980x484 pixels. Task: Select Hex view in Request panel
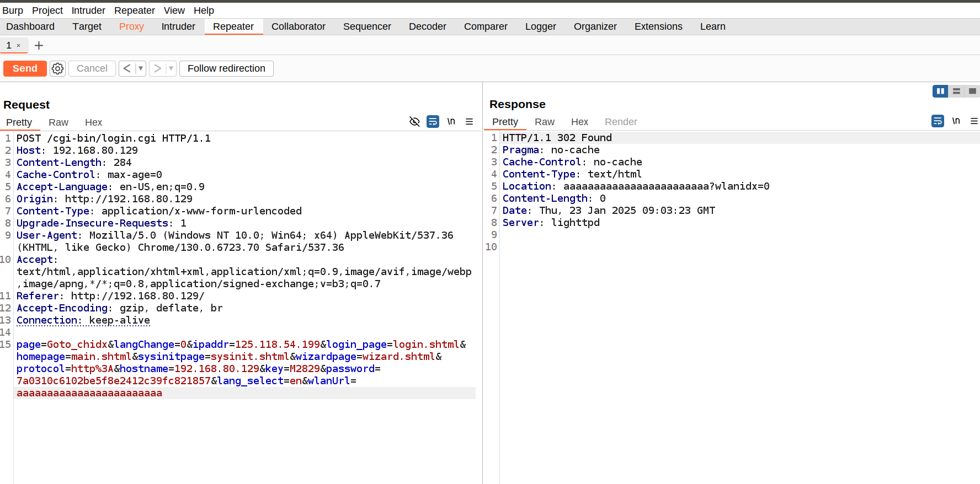(93, 122)
